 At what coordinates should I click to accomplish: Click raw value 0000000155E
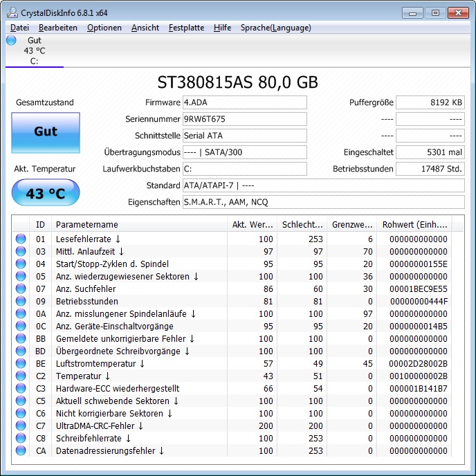pyautogui.click(x=419, y=264)
